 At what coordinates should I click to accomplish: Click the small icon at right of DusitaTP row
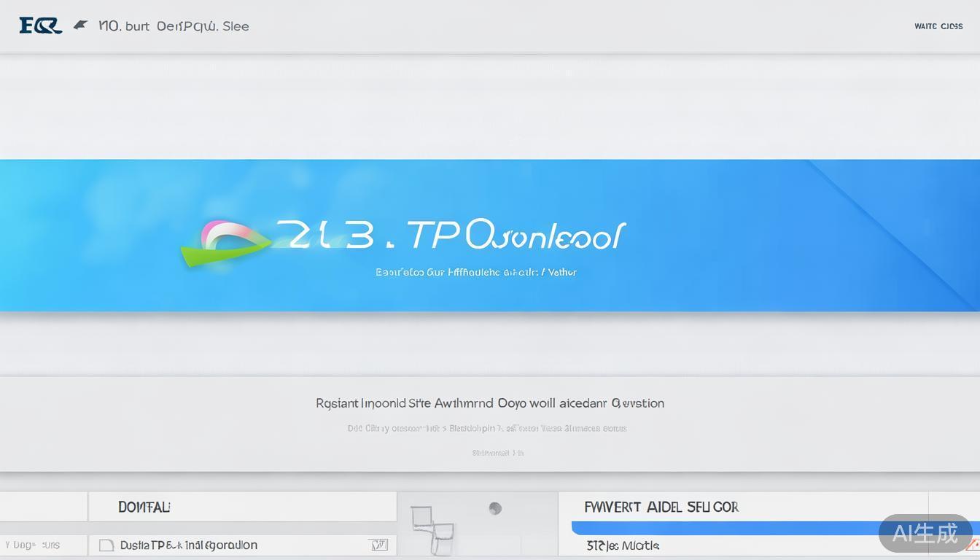pos(378,545)
